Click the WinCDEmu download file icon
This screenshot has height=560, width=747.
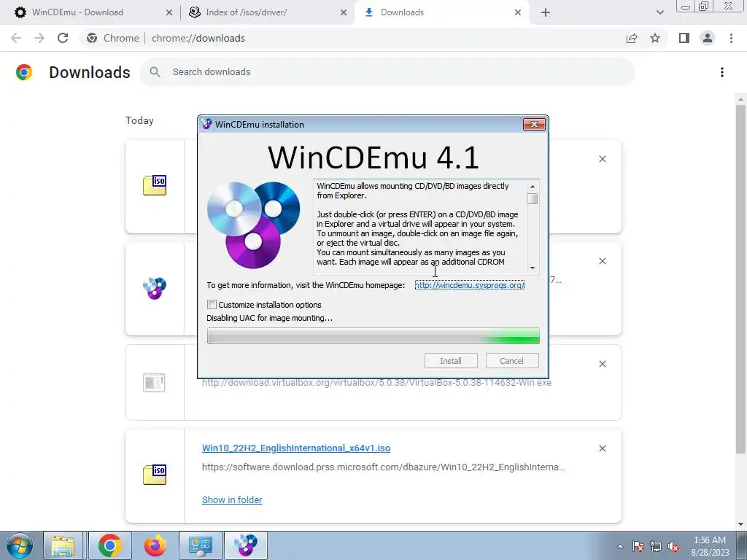155,289
